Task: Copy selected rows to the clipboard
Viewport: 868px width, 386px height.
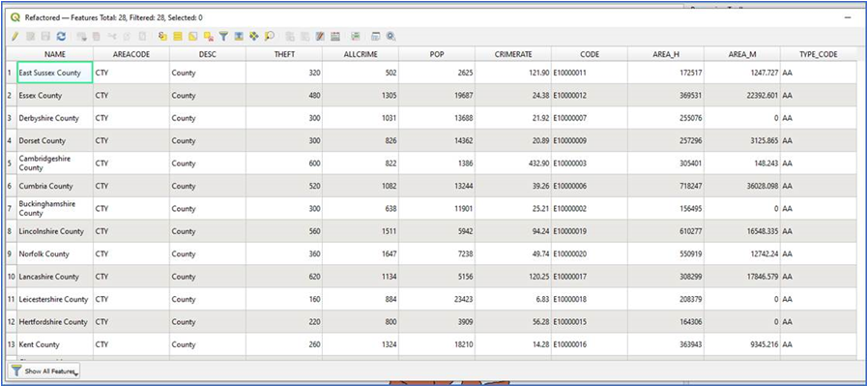Action: click(x=127, y=37)
